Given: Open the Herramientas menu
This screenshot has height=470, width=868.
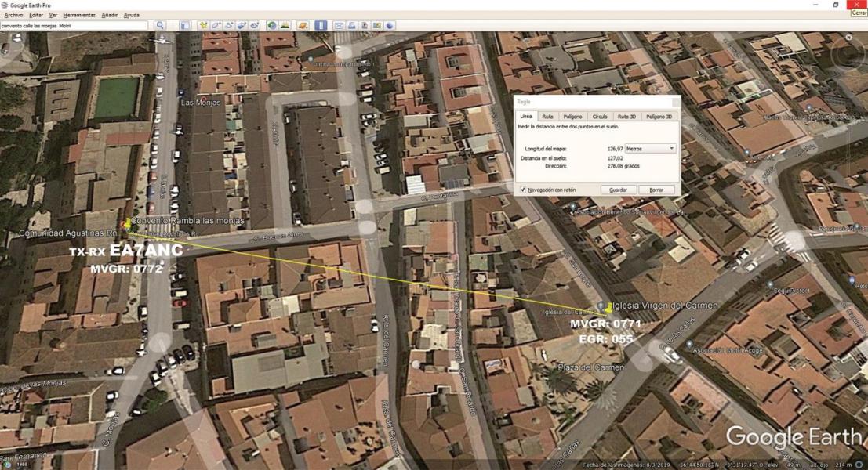Looking at the screenshot, I should 79,15.
